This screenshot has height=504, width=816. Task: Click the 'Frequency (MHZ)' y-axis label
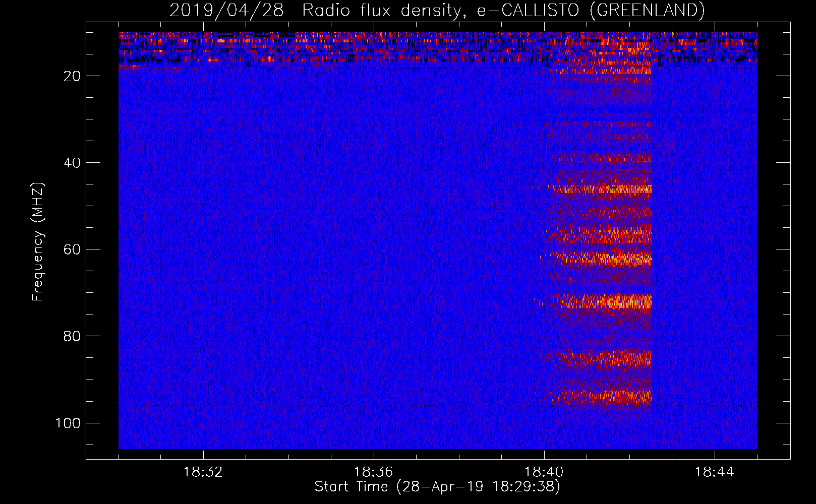(38, 242)
